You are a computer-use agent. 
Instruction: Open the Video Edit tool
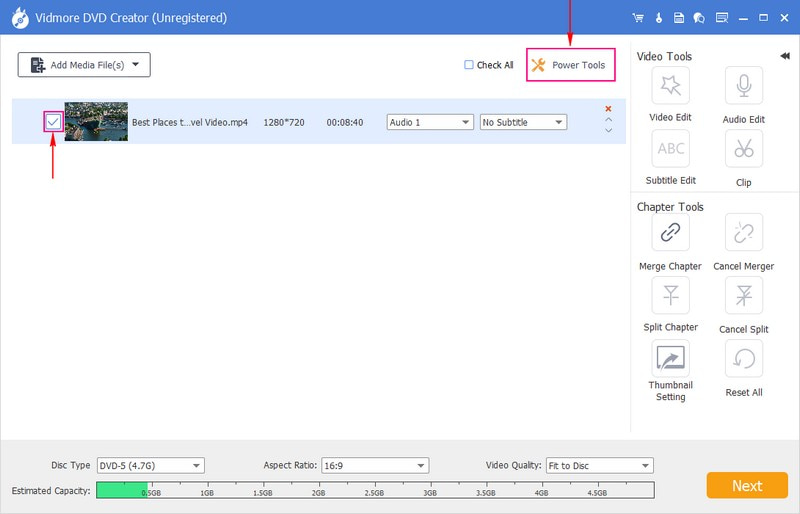click(670, 88)
